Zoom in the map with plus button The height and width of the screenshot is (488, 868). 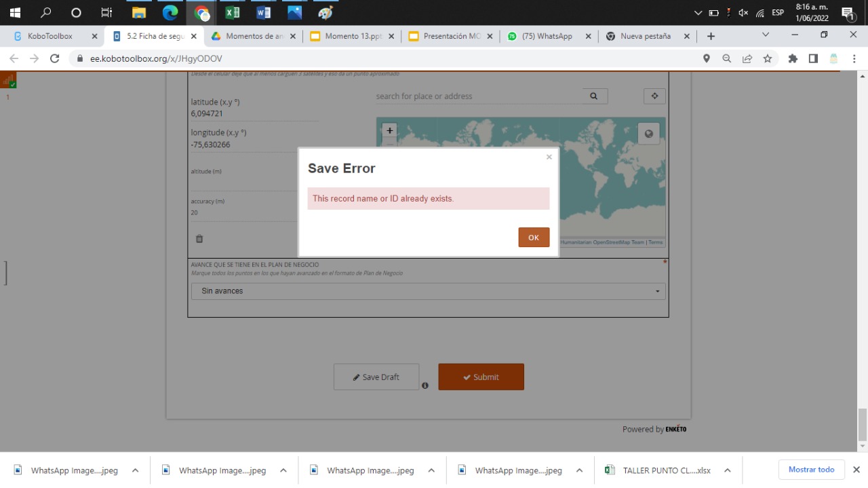(389, 130)
